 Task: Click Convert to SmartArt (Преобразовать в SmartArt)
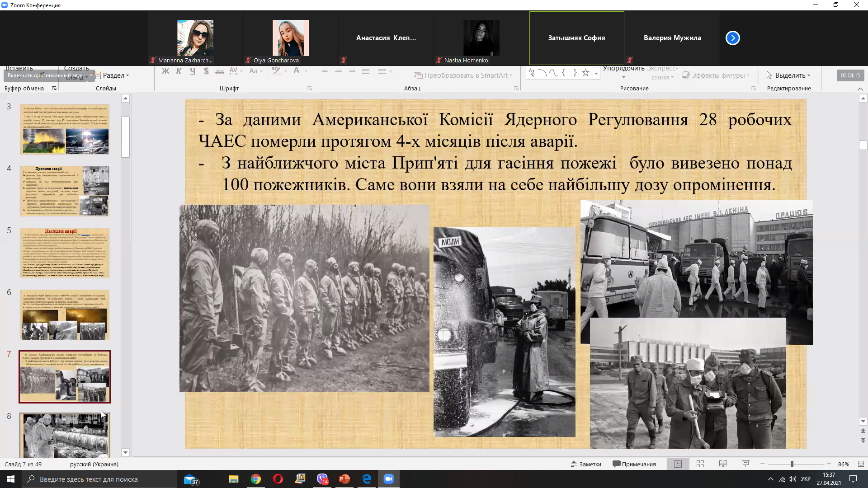463,75
